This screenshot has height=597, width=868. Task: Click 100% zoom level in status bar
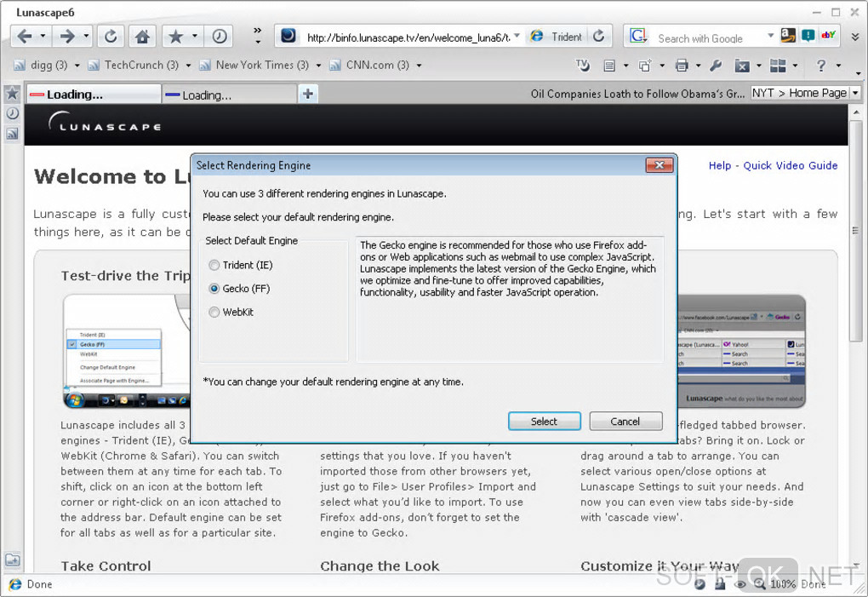click(x=783, y=584)
